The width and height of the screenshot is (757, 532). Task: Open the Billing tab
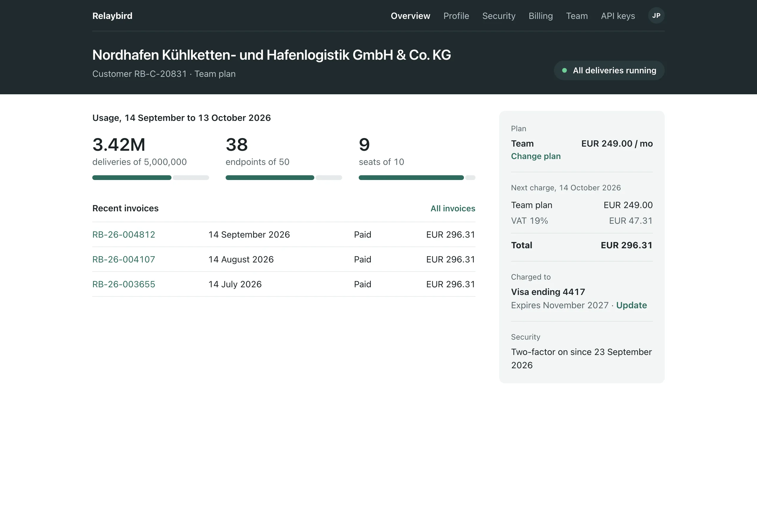(540, 16)
